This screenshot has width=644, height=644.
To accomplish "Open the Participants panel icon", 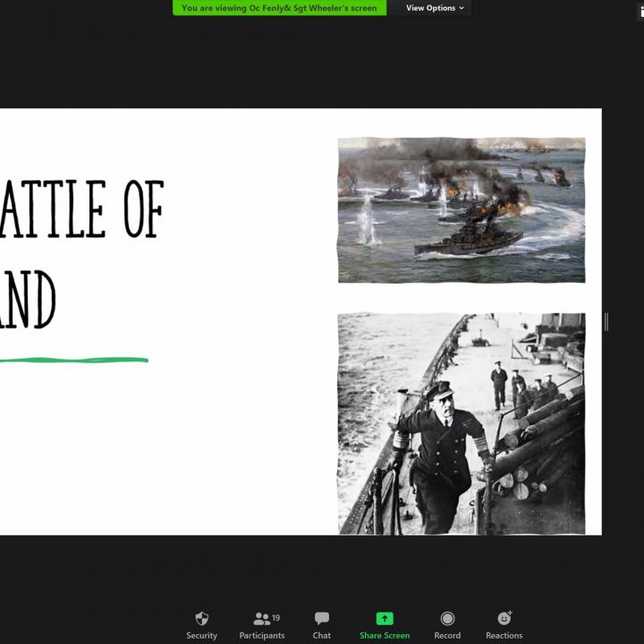I will click(x=260, y=618).
